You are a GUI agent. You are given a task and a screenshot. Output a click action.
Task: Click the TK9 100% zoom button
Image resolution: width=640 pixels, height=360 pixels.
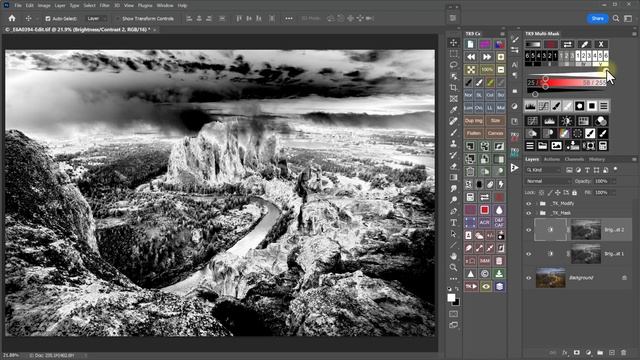point(486,69)
